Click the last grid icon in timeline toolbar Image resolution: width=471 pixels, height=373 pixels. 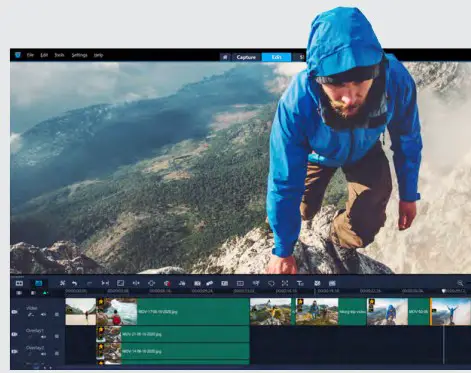click(332, 283)
